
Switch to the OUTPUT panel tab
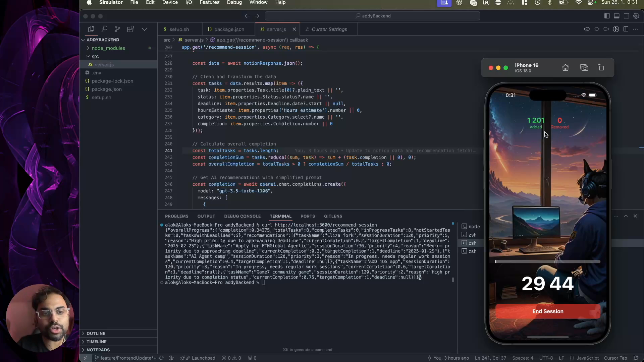tap(206, 216)
